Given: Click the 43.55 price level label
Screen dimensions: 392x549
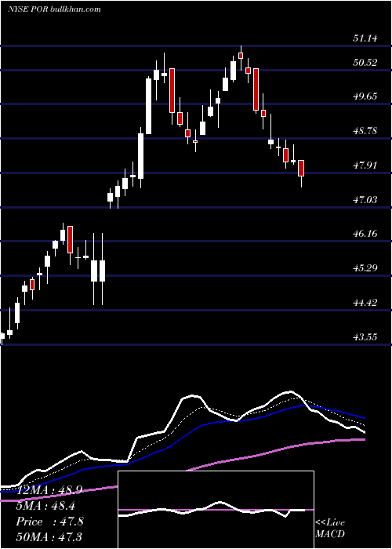Looking at the screenshot, I should pyautogui.click(x=365, y=337).
